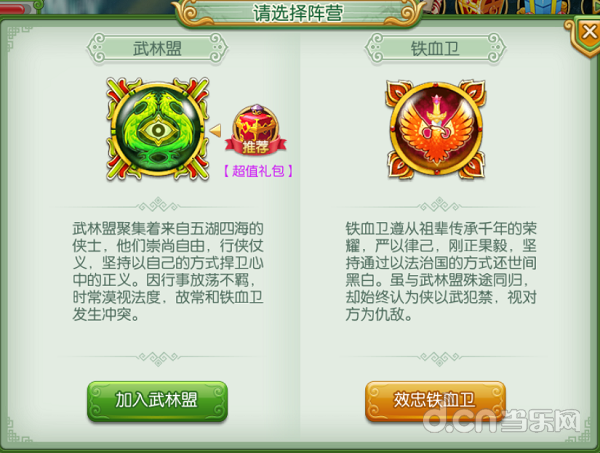Click divider ornament above 武林盟 description
This screenshot has height=453, width=600.
pos(158,205)
